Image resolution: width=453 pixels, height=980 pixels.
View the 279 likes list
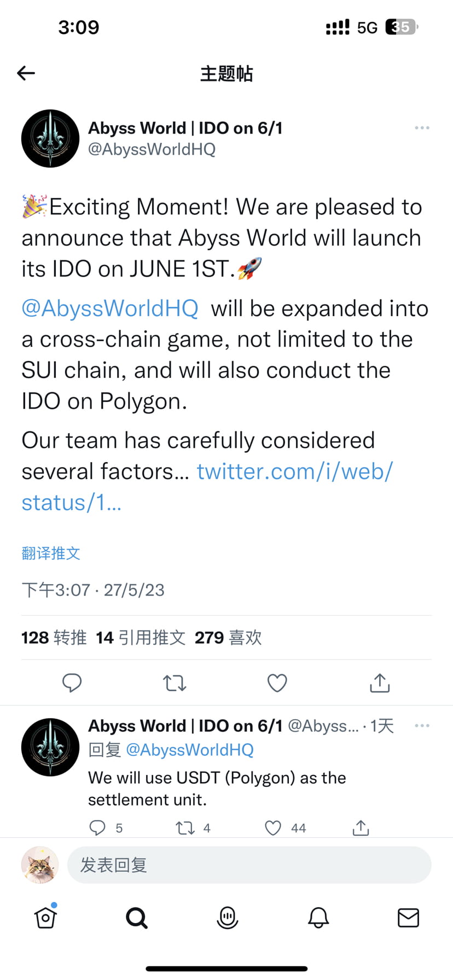click(x=228, y=637)
